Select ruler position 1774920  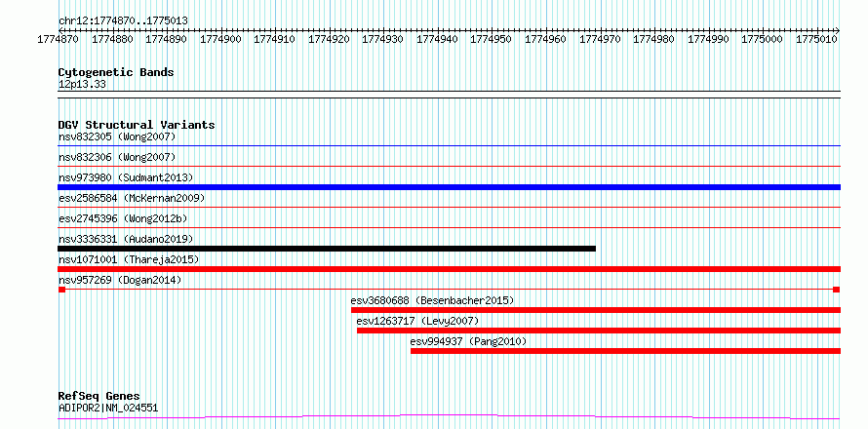click(329, 39)
